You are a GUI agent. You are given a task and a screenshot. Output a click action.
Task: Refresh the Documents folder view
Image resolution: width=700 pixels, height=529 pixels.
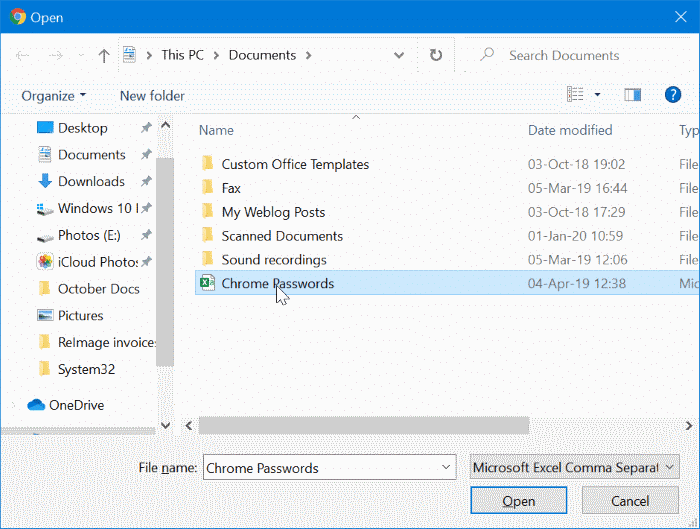click(x=436, y=55)
